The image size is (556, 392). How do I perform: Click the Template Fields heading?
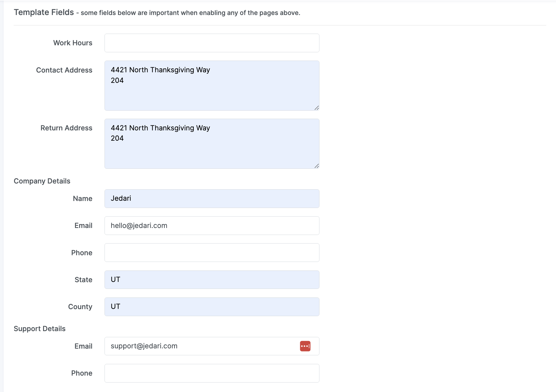[x=44, y=12]
